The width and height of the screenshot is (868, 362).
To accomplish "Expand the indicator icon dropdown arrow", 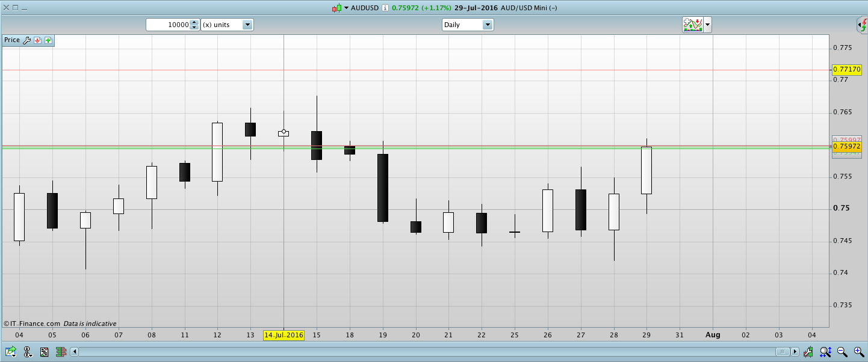I will pyautogui.click(x=708, y=25).
